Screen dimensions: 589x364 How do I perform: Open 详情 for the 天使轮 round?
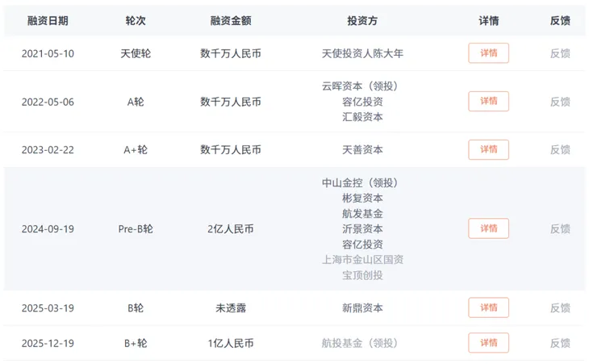pyautogui.click(x=488, y=53)
